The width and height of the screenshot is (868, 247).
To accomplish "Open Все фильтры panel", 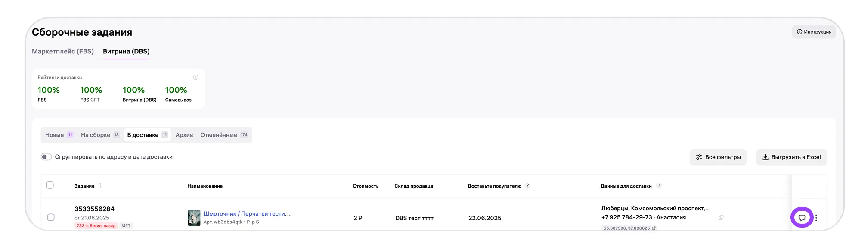I will tap(718, 157).
